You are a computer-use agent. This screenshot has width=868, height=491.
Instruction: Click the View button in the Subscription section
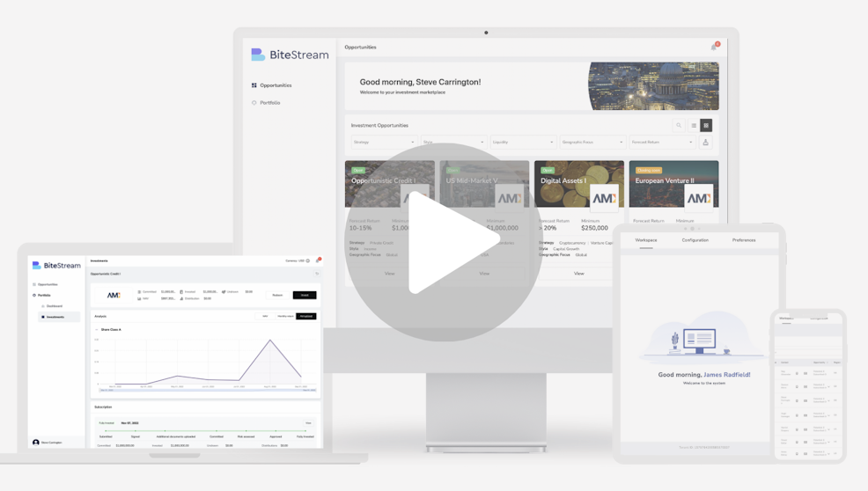click(x=308, y=423)
